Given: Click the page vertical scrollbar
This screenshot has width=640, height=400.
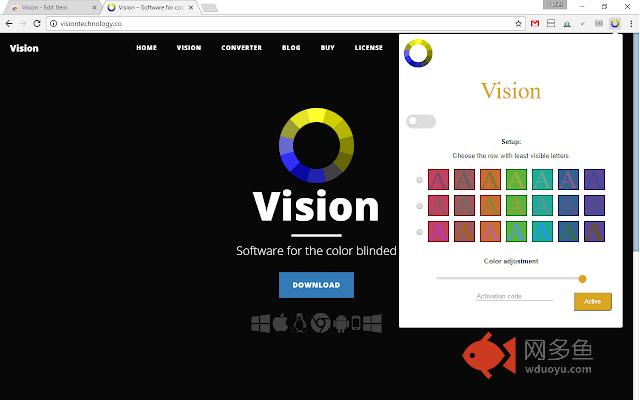Looking at the screenshot, I should coord(636,143).
